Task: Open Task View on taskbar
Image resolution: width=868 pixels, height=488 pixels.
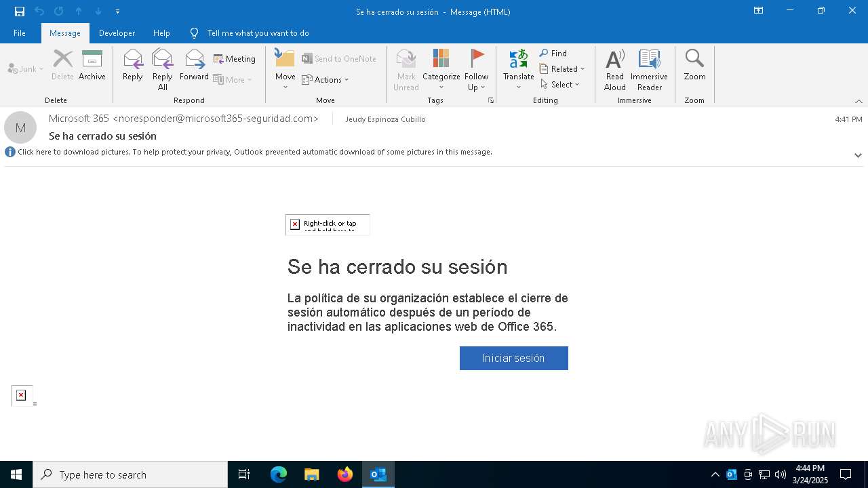Action: [x=244, y=474]
